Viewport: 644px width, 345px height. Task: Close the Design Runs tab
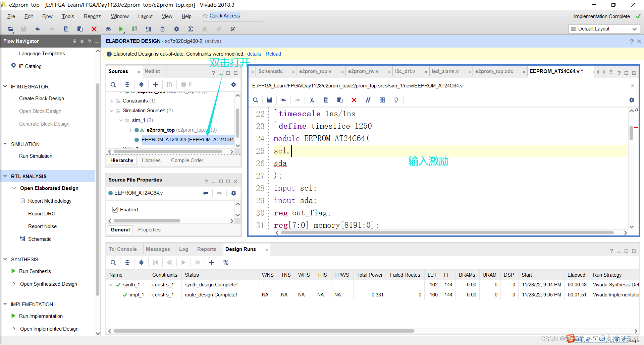(267, 250)
